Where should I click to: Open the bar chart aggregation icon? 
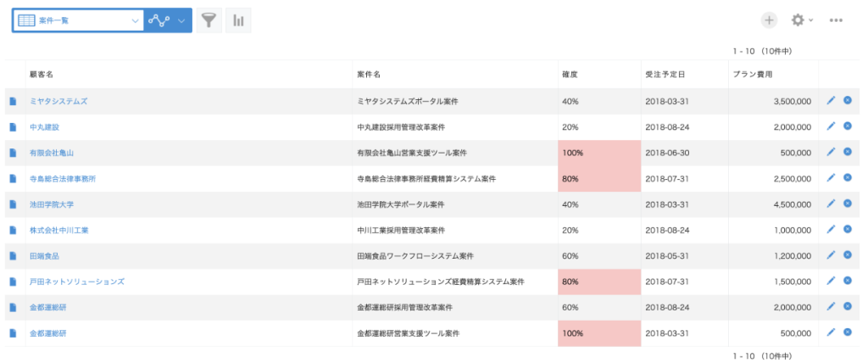tap(238, 20)
